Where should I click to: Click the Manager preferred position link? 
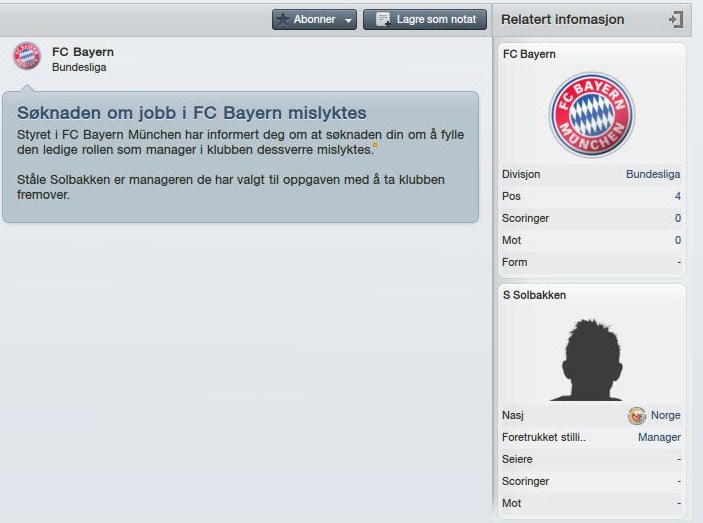click(x=659, y=437)
